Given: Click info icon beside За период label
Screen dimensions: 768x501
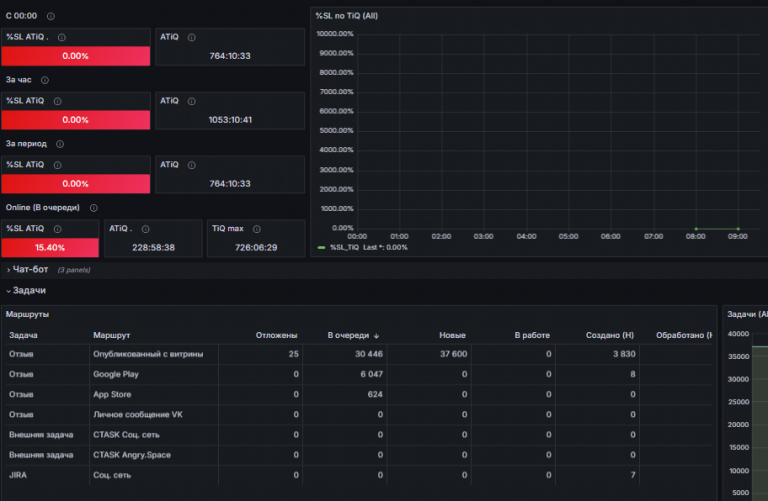Looking at the screenshot, I should [60, 144].
